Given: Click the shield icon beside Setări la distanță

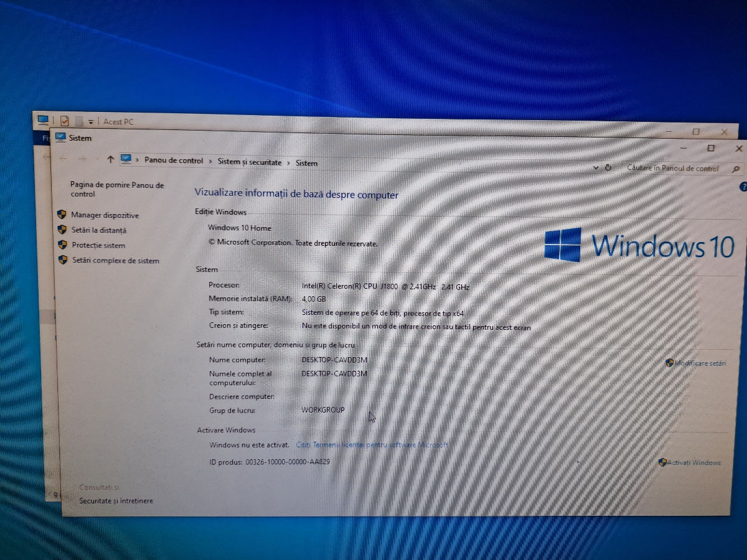Looking at the screenshot, I should (x=62, y=230).
